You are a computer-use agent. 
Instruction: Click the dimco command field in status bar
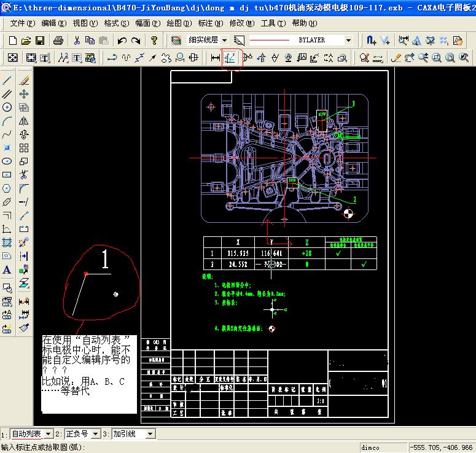coord(383,447)
